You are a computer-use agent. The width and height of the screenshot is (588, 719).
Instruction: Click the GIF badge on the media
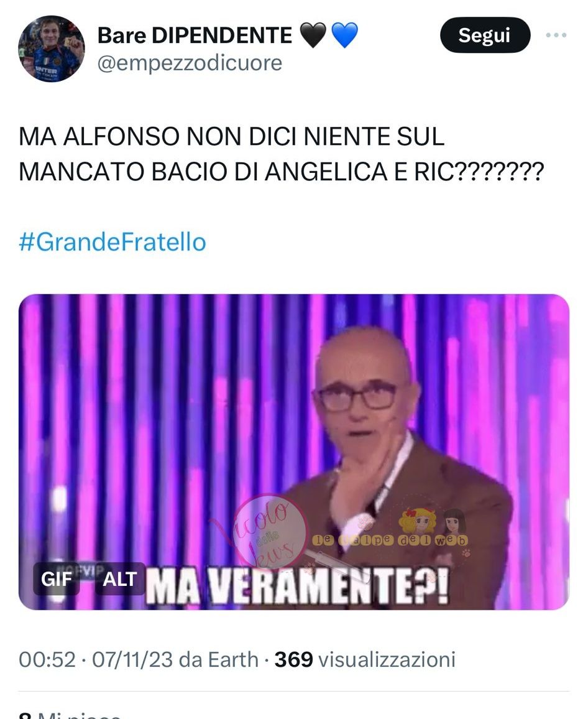tap(57, 578)
